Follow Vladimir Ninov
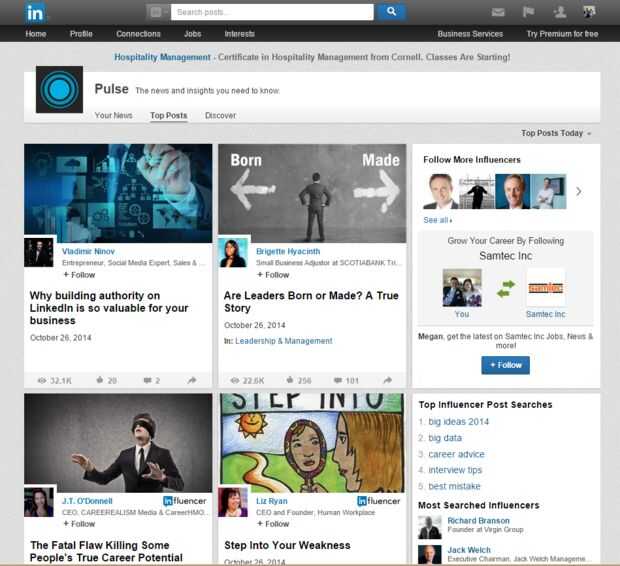This screenshot has width=620, height=566. click(79, 274)
